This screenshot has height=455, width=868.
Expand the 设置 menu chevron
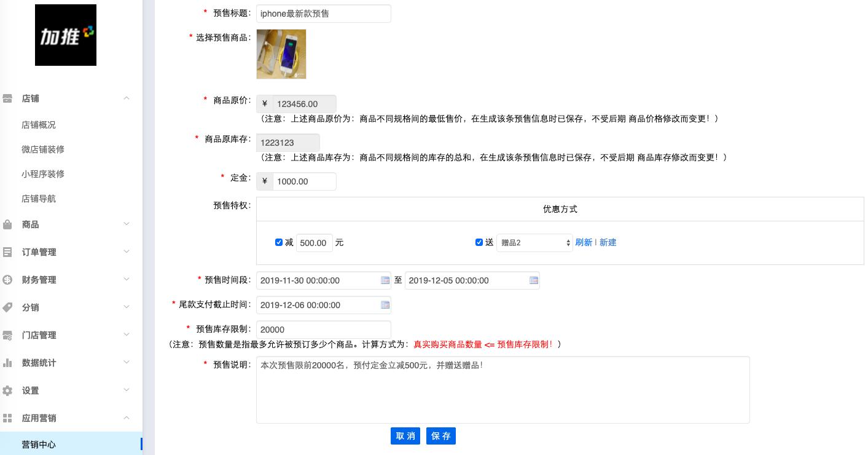pyautogui.click(x=127, y=390)
